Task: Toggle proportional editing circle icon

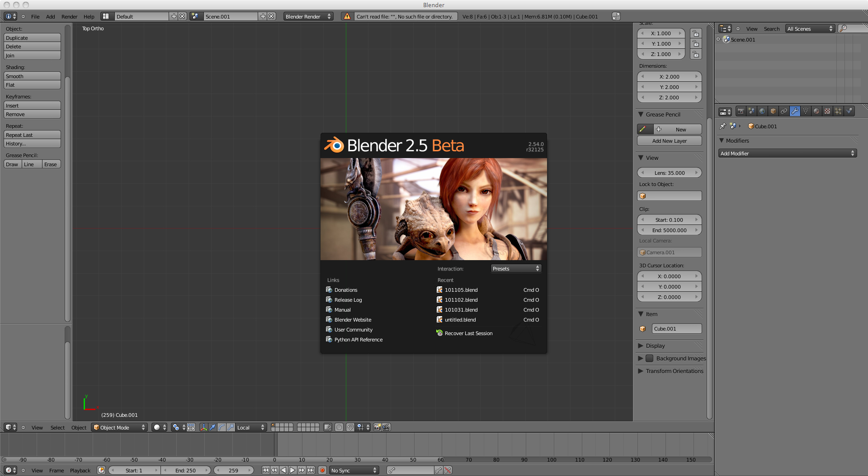Action: [x=339, y=427]
